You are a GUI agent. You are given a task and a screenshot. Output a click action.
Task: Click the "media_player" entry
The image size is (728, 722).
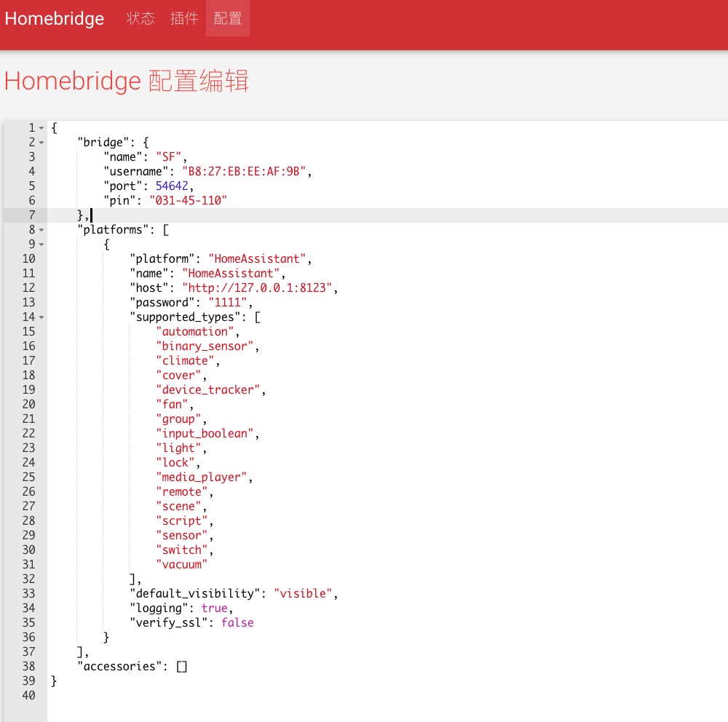[201, 477]
